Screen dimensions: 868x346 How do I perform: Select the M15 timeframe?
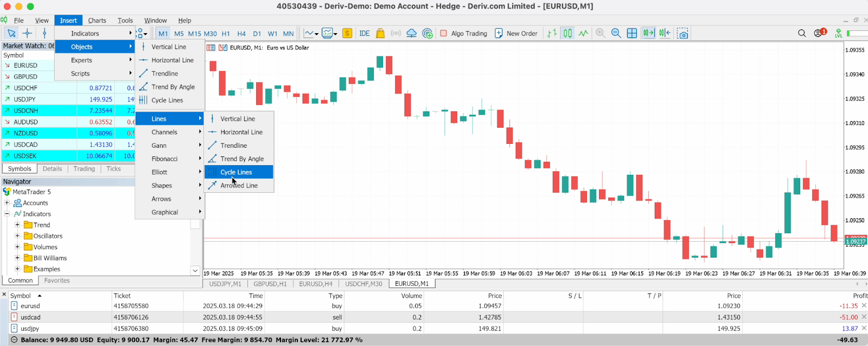pos(195,33)
